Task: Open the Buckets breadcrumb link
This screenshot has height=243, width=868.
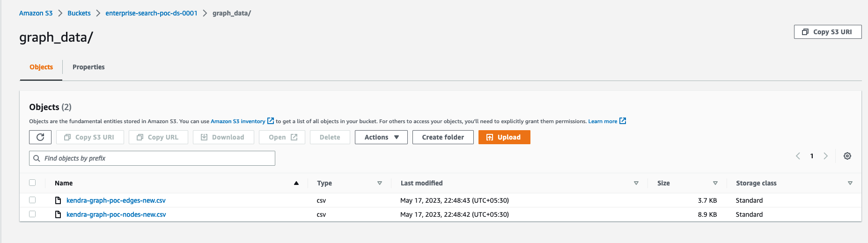Action: [x=79, y=13]
